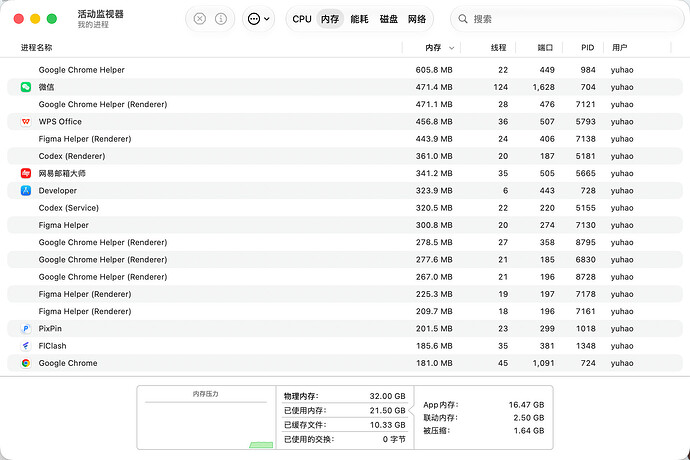Click the 已使用内存 21.50 GB entry
The image size is (690, 460).
(345, 411)
